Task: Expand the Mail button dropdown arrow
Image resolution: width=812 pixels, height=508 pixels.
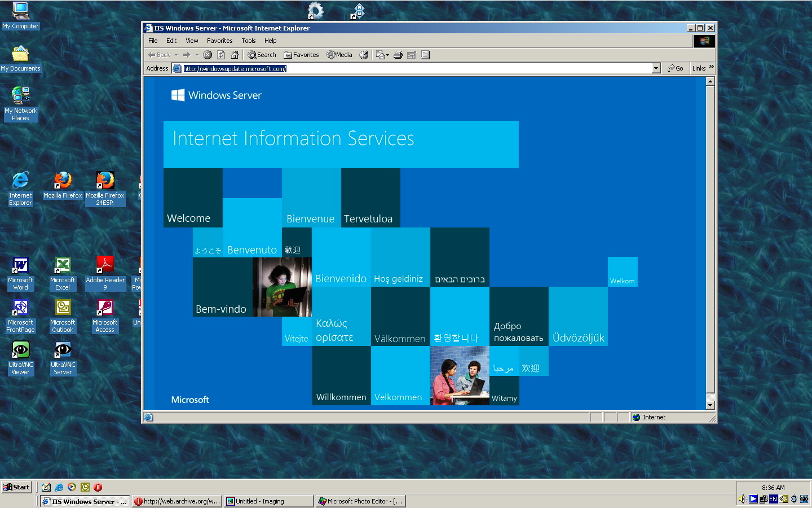Action: point(387,55)
